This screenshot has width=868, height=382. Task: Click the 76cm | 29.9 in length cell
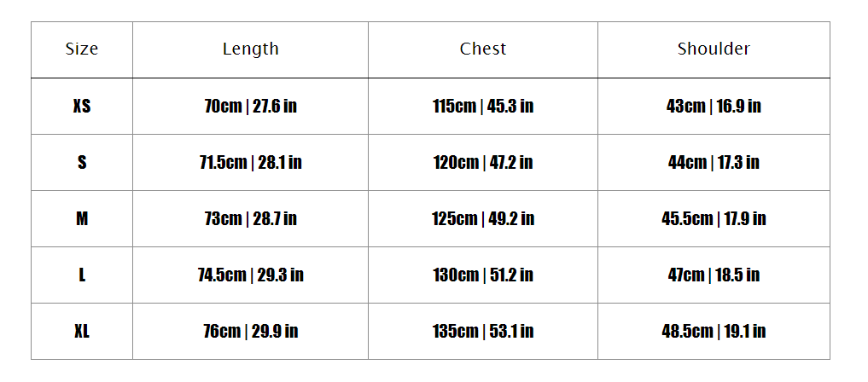(x=250, y=332)
